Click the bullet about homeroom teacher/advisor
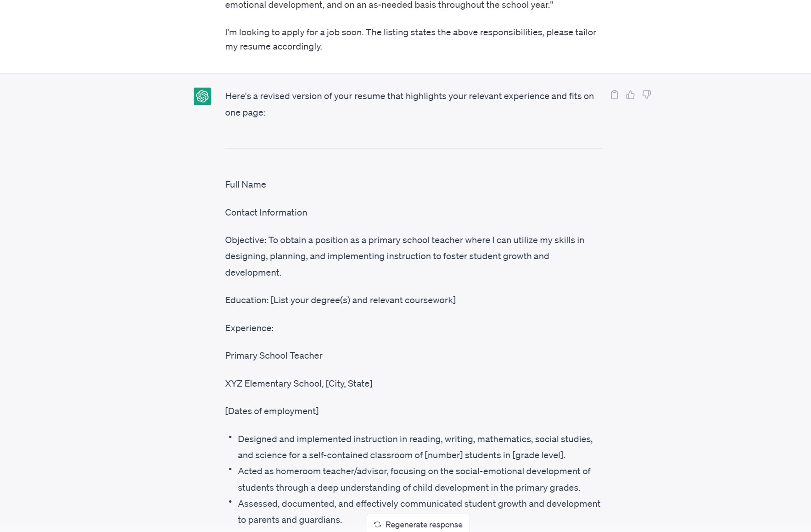 pos(414,479)
